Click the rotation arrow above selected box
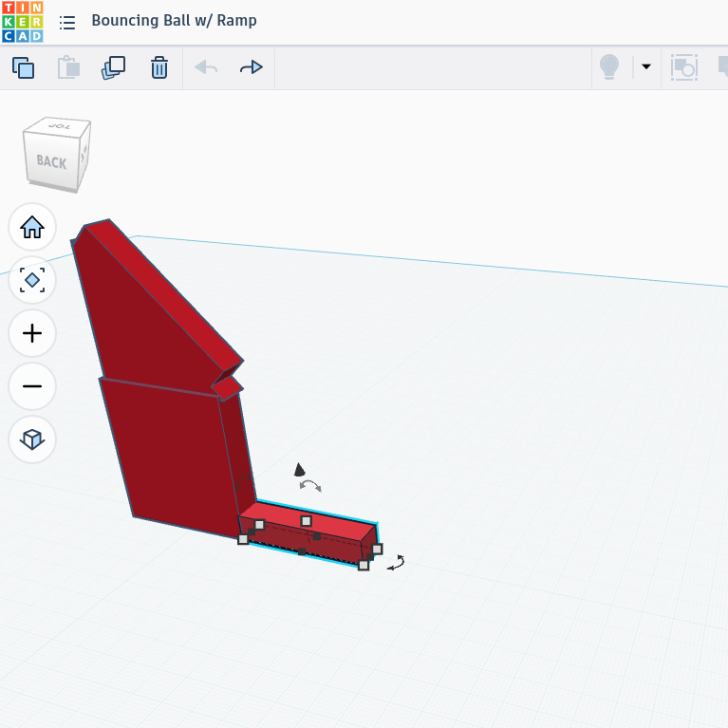 [310, 486]
